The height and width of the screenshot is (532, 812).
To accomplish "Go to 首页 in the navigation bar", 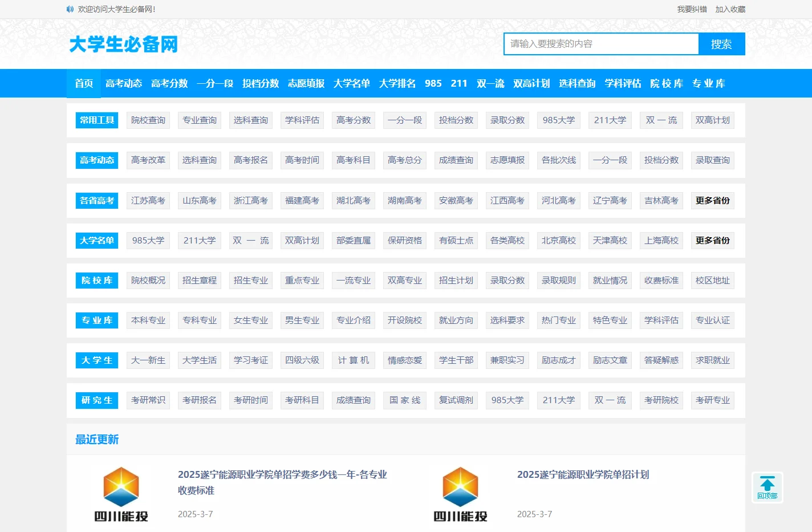I will [x=84, y=83].
